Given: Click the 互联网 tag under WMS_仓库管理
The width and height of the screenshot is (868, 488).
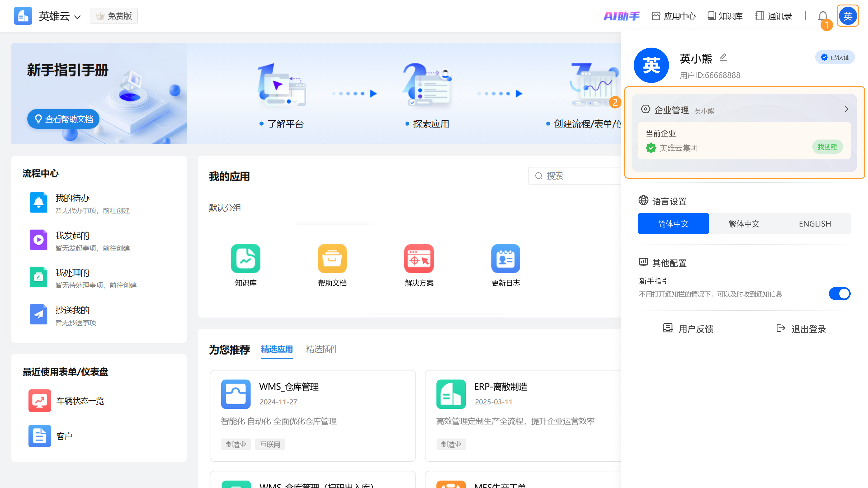Looking at the screenshot, I should pos(270,444).
